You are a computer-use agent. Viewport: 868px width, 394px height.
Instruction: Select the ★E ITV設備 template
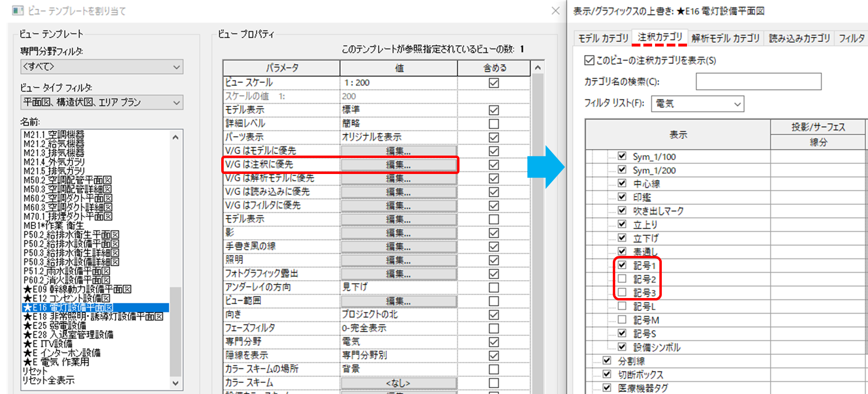pyautogui.click(x=48, y=344)
